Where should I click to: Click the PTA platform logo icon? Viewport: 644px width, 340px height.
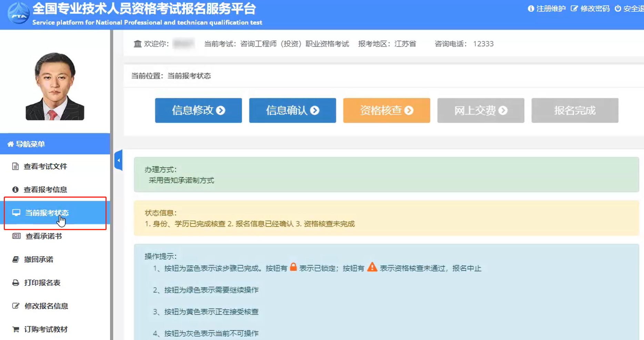point(19,13)
